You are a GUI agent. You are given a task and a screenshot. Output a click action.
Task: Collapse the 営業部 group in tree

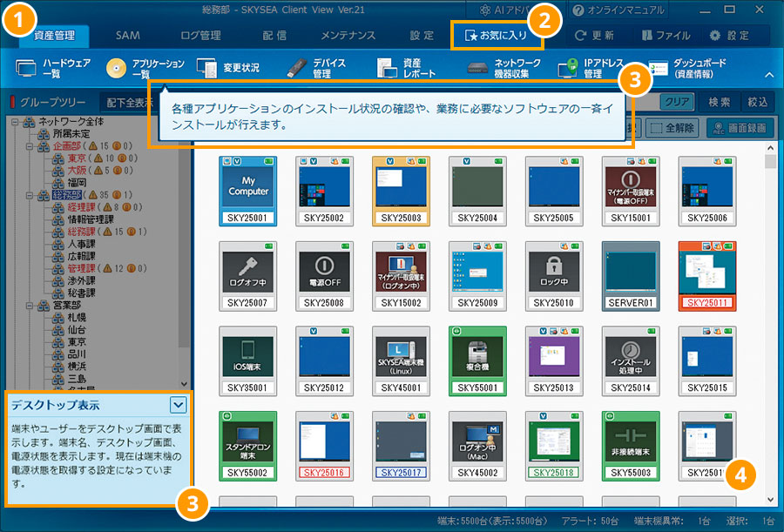(30, 306)
